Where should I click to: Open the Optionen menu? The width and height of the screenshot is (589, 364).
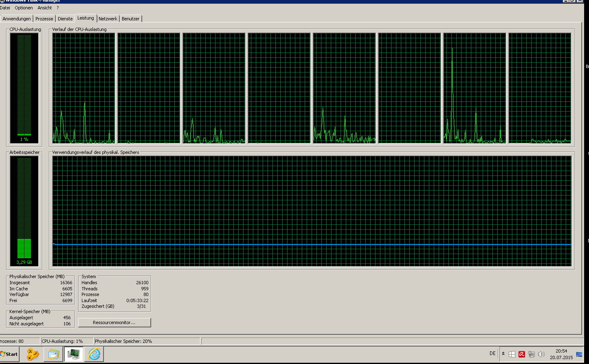pyautogui.click(x=24, y=8)
